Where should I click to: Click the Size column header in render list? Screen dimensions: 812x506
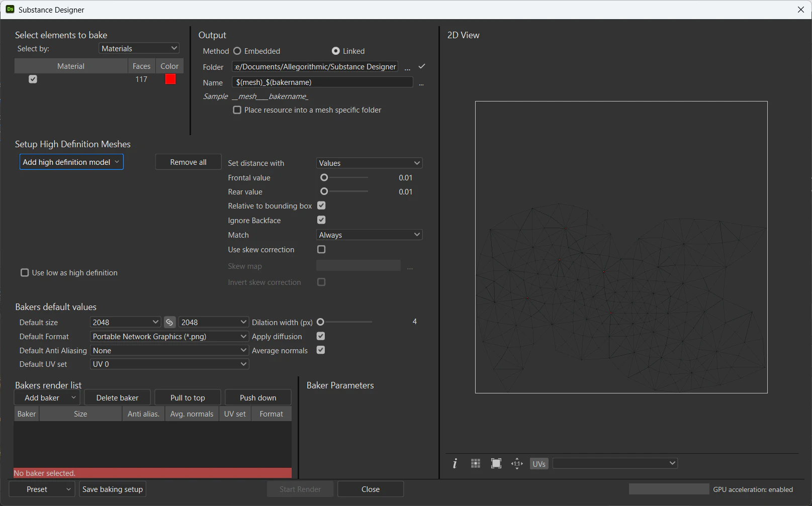coord(80,414)
